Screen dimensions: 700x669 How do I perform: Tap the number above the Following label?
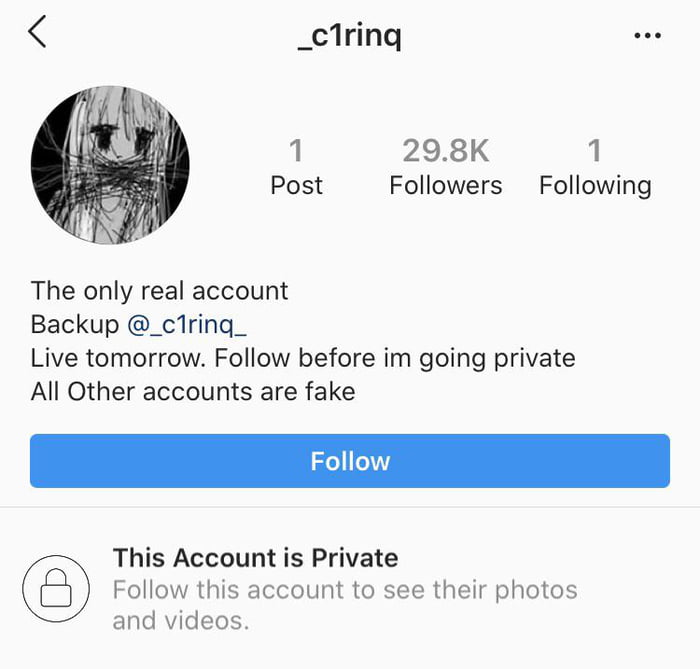pos(595,151)
